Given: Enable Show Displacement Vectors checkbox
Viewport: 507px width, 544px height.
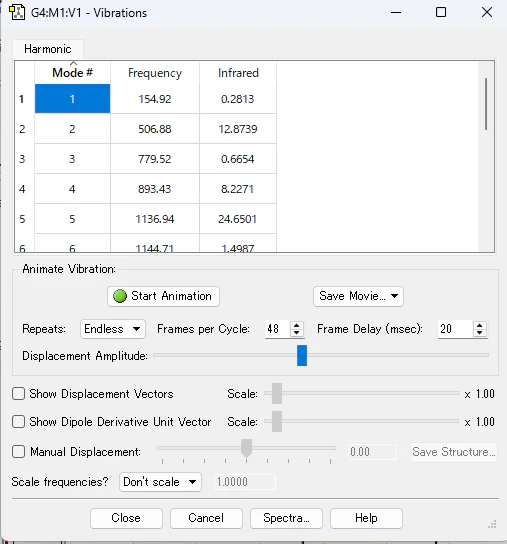Looking at the screenshot, I should (18, 394).
